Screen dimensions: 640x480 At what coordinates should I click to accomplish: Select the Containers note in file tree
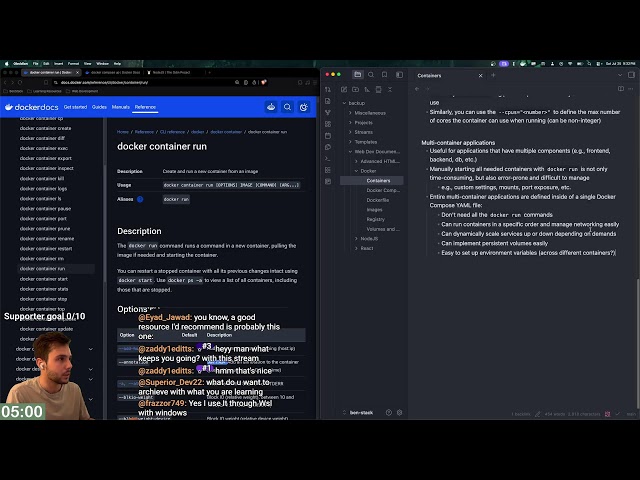tap(372, 180)
